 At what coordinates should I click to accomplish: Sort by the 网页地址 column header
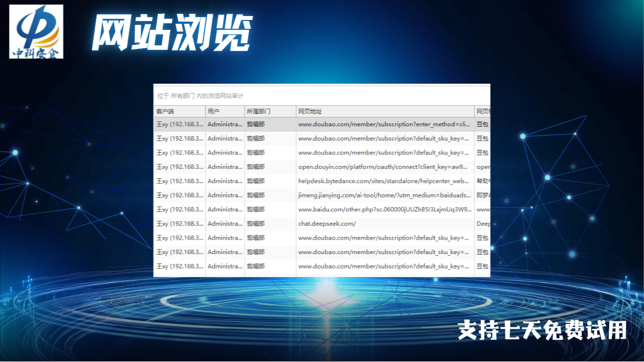click(385, 111)
